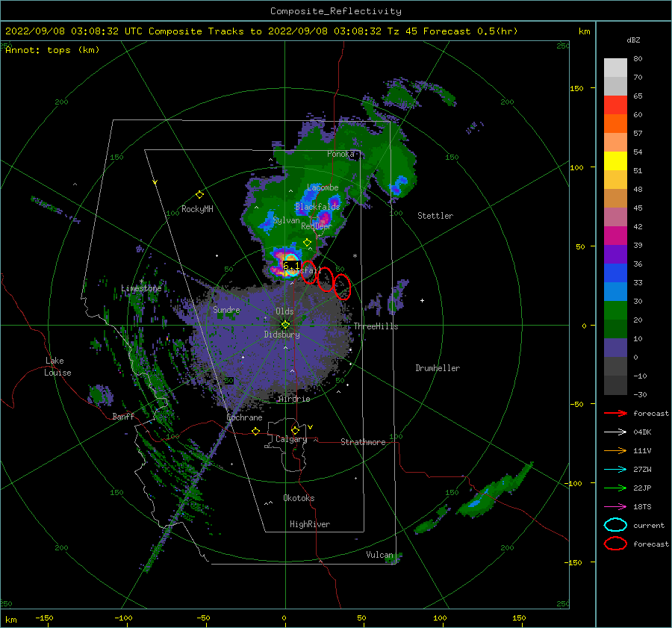Click the dBZ heading above the color scale

tap(633, 40)
